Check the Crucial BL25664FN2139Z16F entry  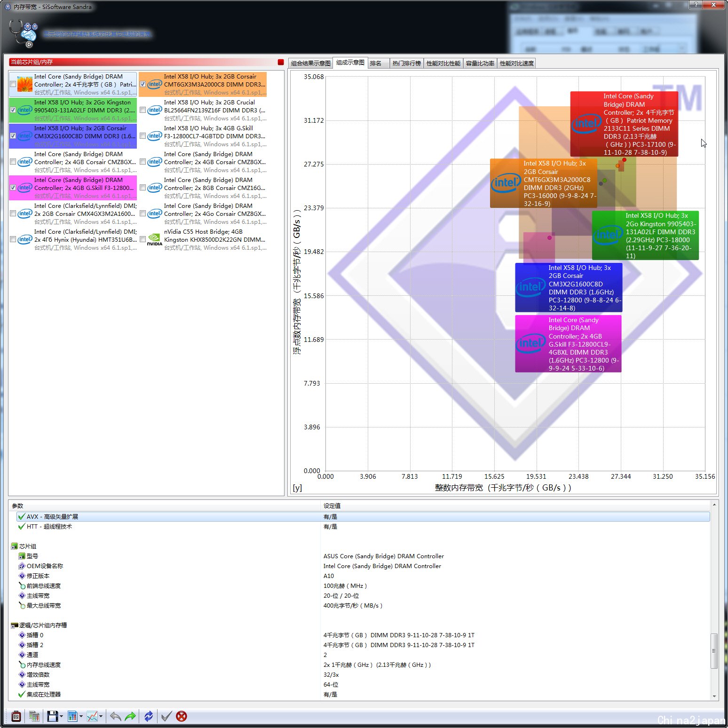pyautogui.click(x=143, y=110)
